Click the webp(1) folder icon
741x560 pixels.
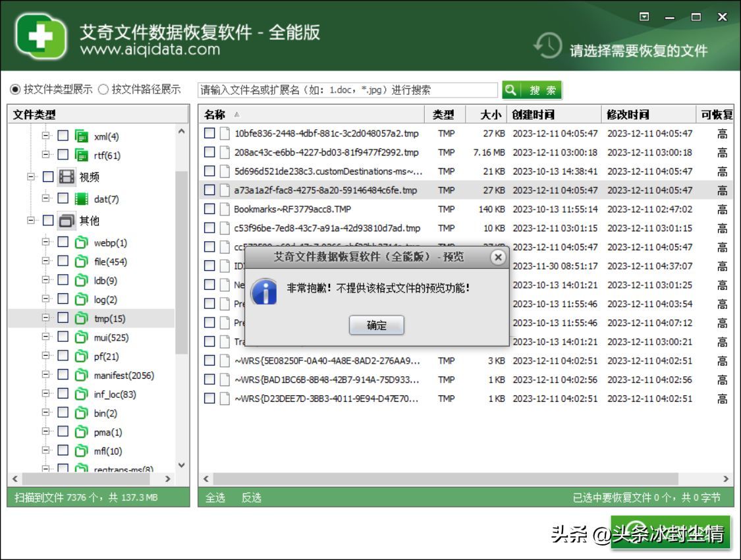tap(81, 242)
